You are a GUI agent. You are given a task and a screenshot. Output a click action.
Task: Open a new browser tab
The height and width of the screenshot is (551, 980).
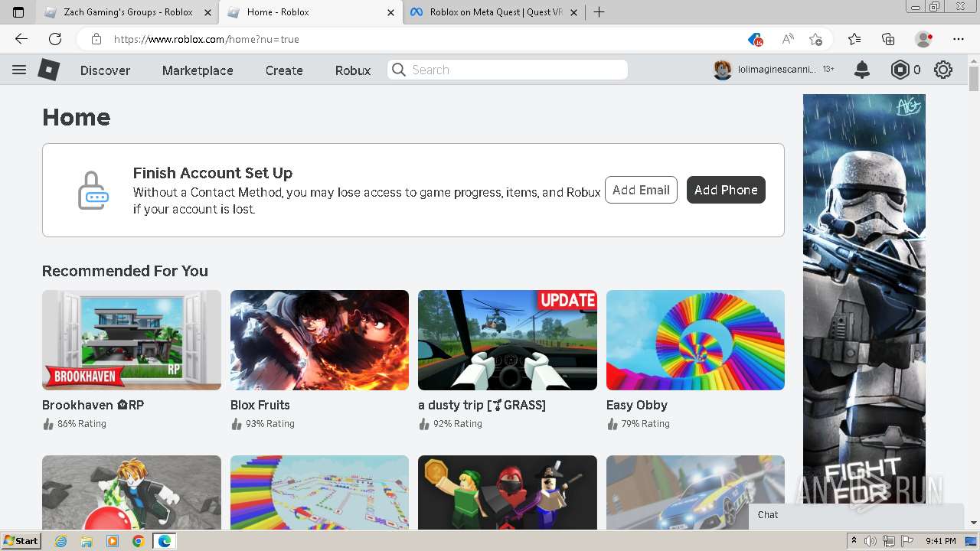click(x=599, y=12)
